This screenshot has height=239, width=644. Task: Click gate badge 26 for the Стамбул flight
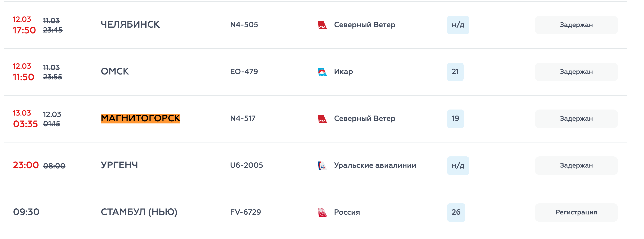[x=456, y=212]
